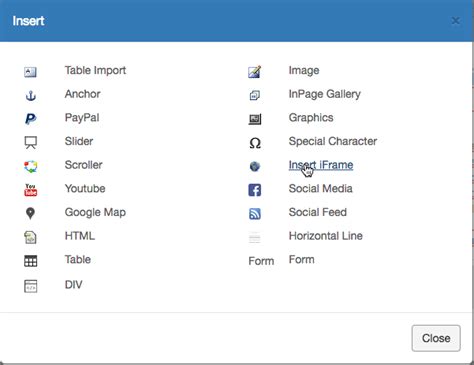Open the Insert iFrame link
Image resolution: width=474 pixels, height=365 pixels.
321,165
